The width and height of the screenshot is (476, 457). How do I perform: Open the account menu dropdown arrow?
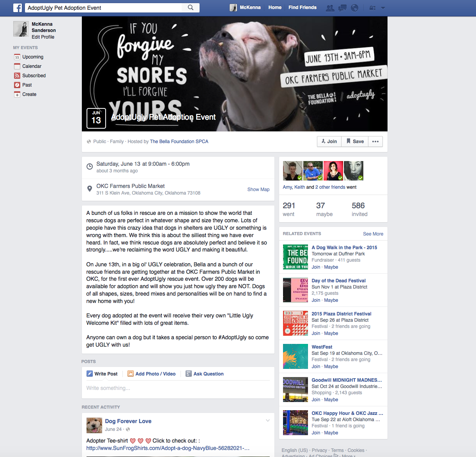point(383,8)
